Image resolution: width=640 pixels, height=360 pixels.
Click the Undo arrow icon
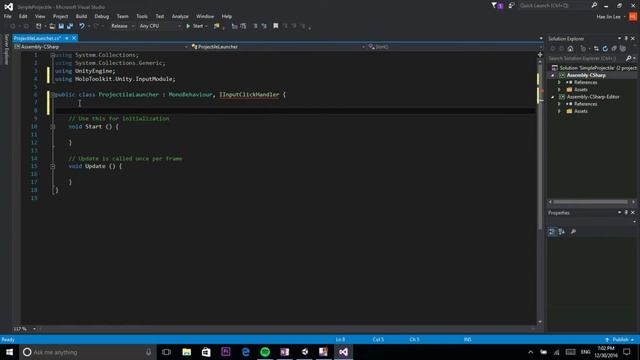[x=82, y=26]
